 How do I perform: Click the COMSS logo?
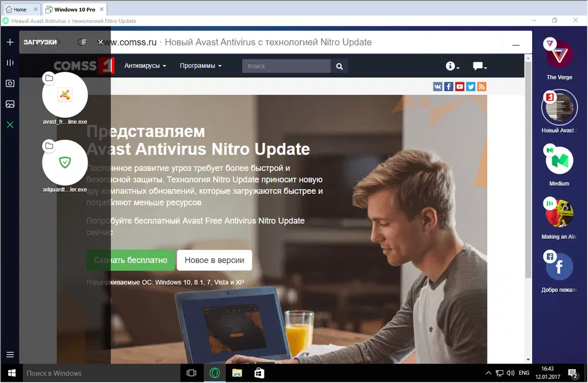(x=83, y=66)
